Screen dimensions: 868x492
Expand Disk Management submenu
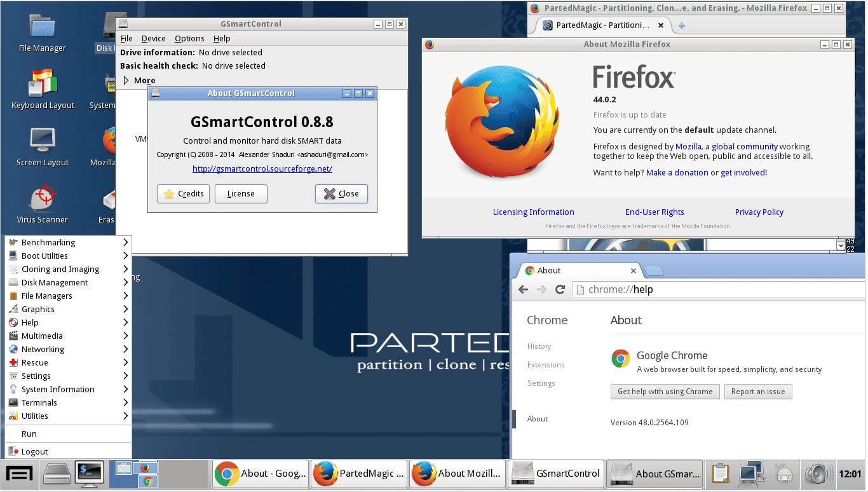(126, 282)
